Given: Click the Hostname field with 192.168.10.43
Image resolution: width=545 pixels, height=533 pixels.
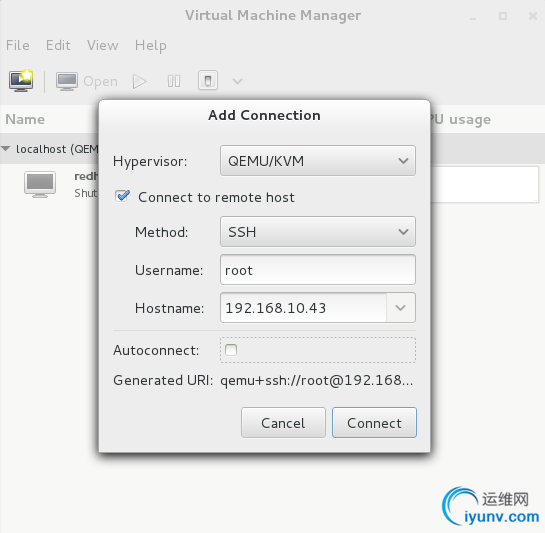Looking at the screenshot, I should point(303,308).
